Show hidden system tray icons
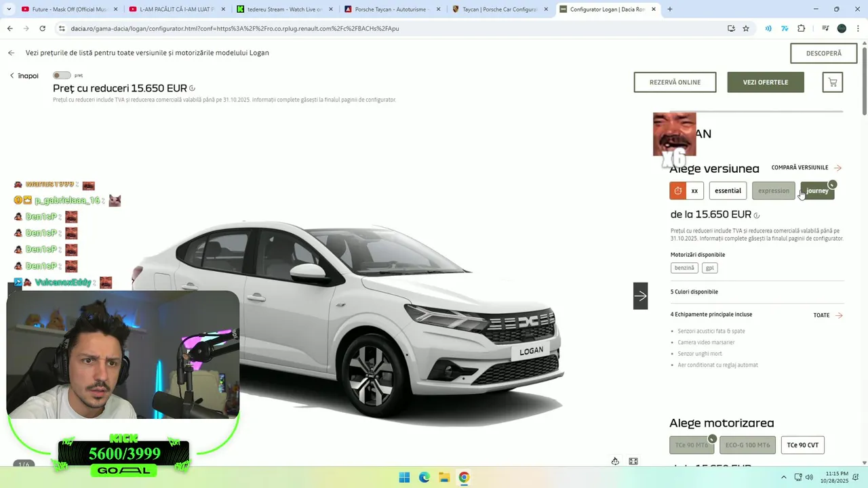Image resolution: width=868 pixels, height=488 pixels. click(784, 477)
